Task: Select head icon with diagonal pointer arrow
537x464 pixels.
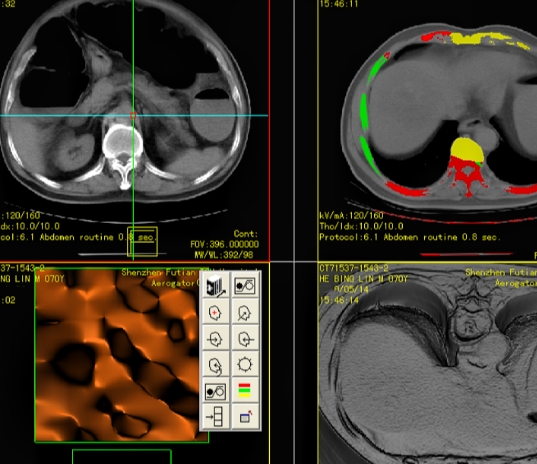Action: (x=245, y=312)
